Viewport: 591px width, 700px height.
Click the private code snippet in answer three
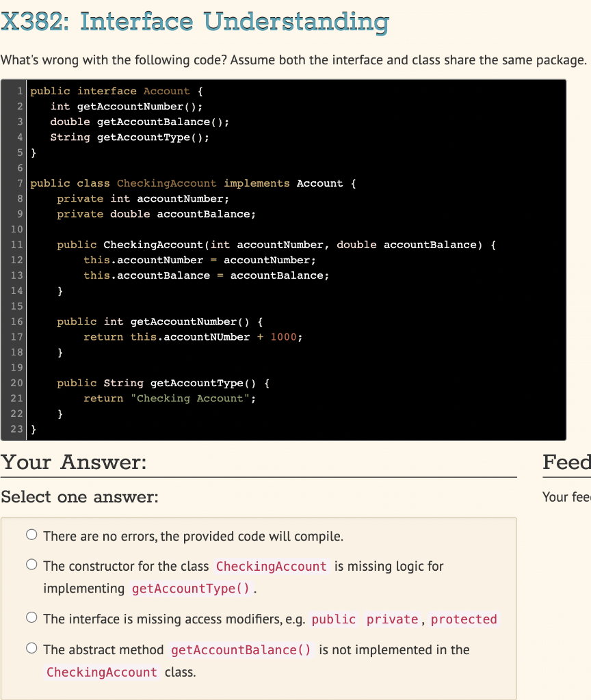[392, 619]
